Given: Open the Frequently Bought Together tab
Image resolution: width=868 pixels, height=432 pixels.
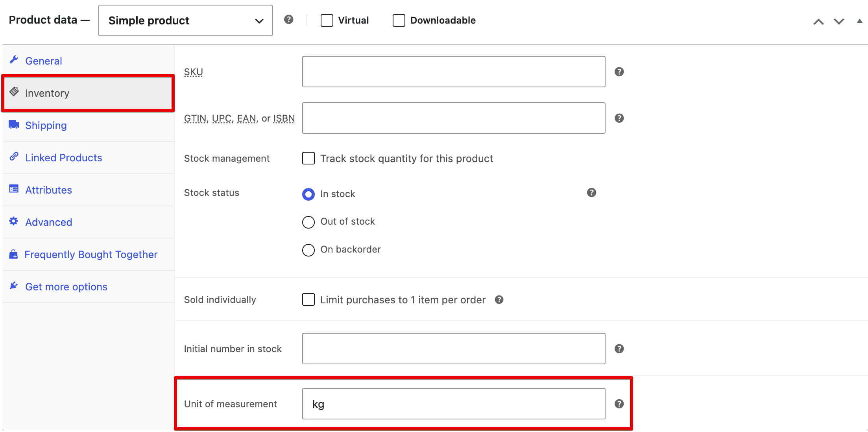Looking at the screenshot, I should click(x=89, y=255).
